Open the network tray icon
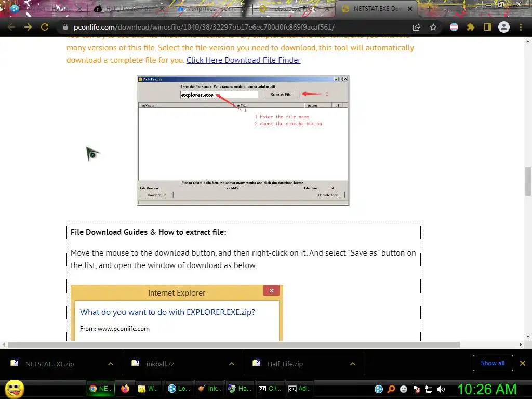 point(429,389)
